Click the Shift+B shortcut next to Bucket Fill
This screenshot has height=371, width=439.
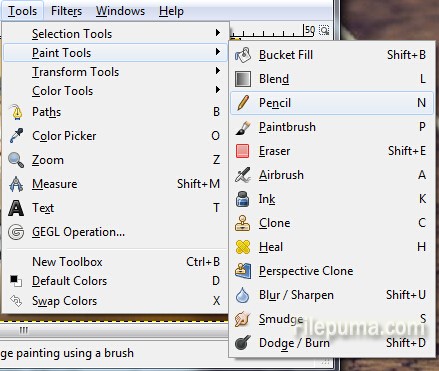[x=406, y=55]
